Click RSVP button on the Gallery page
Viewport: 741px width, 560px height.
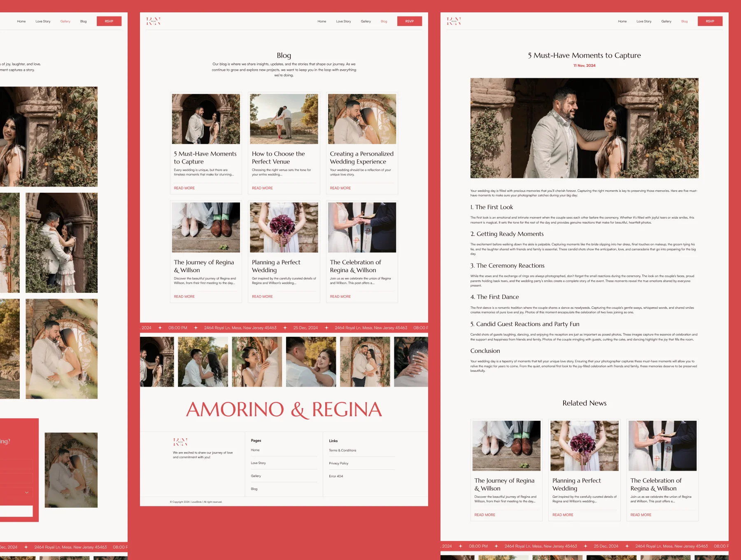[x=109, y=21]
